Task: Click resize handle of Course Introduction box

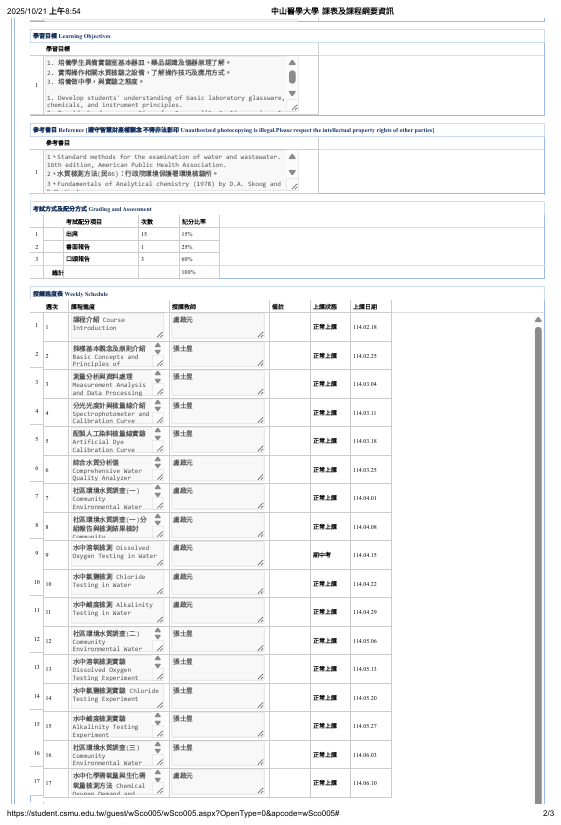Action: coord(160,335)
